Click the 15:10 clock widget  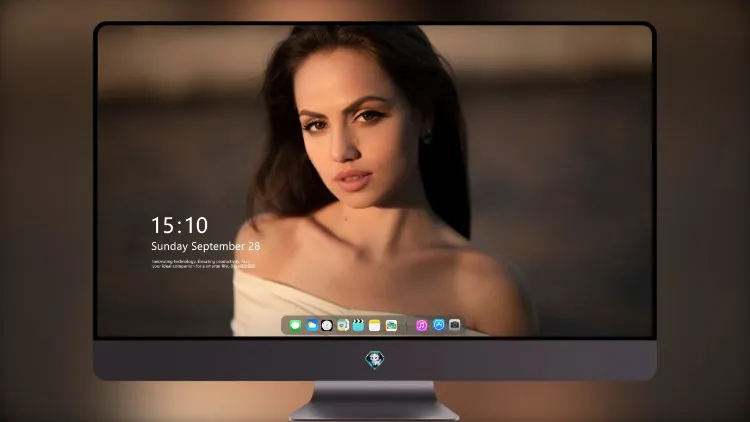point(179,225)
